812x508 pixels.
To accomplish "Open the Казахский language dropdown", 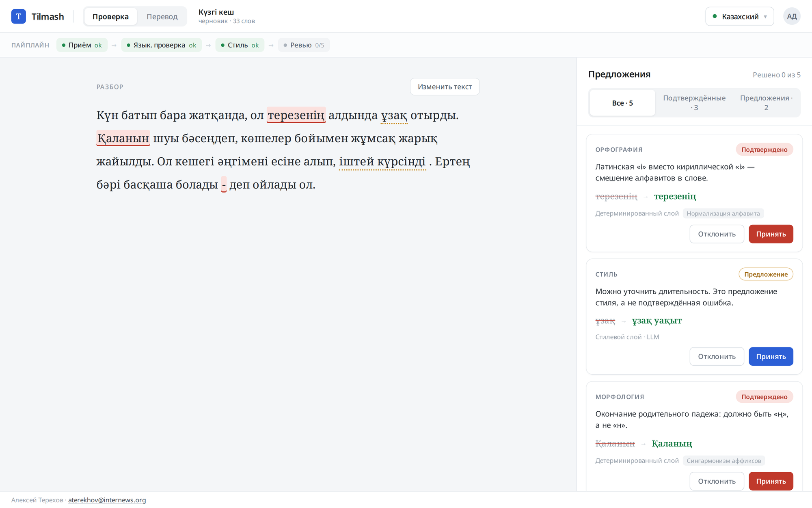I will (x=740, y=16).
